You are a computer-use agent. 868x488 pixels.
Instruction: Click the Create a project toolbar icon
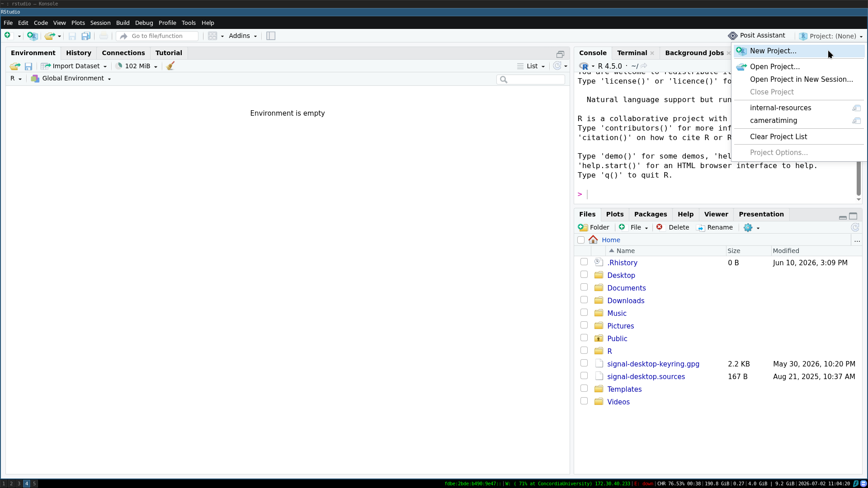pyautogui.click(x=32, y=36)
